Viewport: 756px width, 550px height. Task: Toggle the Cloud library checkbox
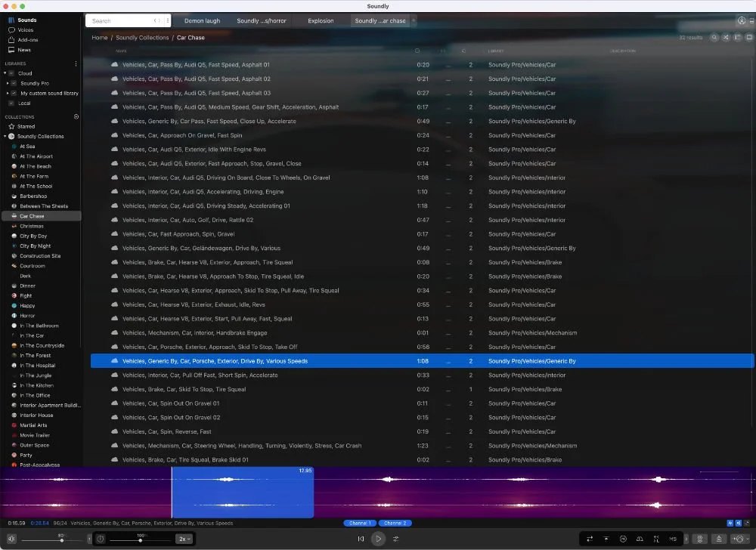click(x=11, y=73)
